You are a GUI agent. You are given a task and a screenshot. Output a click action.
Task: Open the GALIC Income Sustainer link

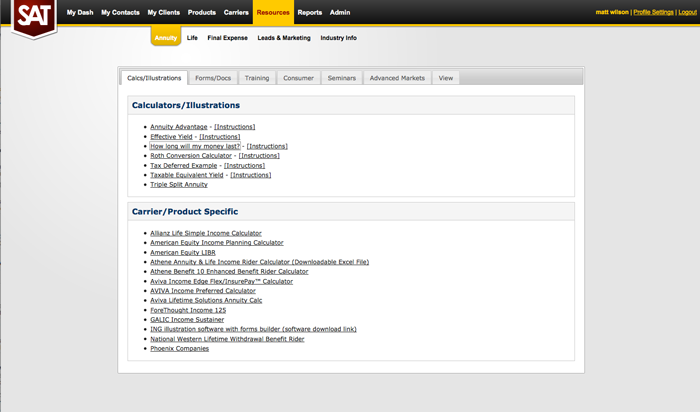coord(187,320)
